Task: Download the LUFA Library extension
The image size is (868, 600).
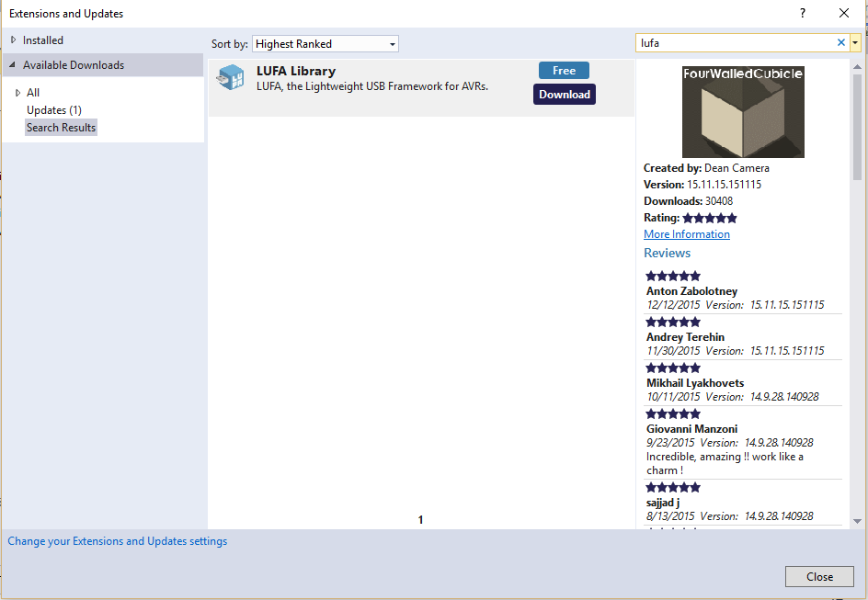Action: (564, 94)
